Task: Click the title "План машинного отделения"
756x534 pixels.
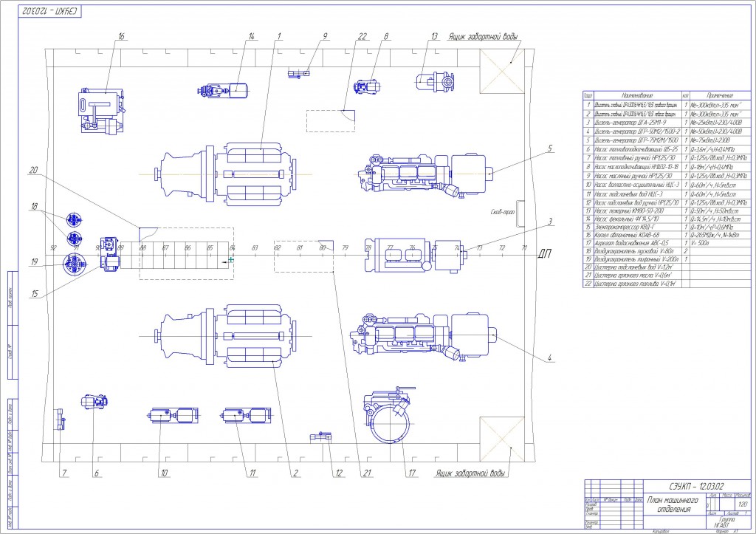Action: click(673, 504)
